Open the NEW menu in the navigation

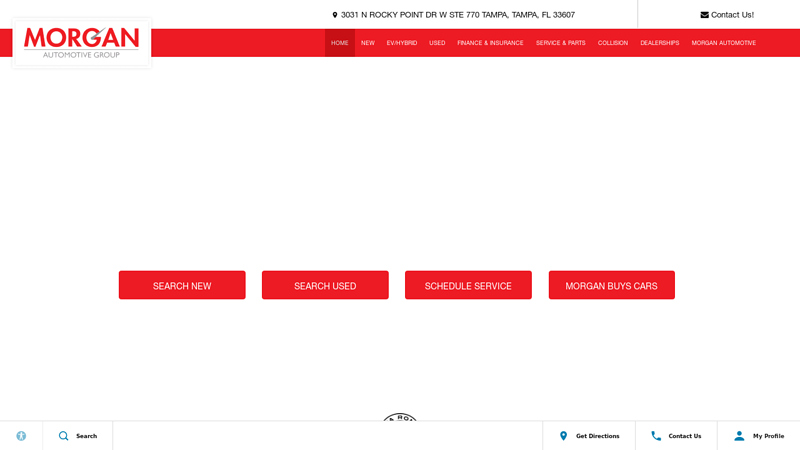click(x=367, y=43)
